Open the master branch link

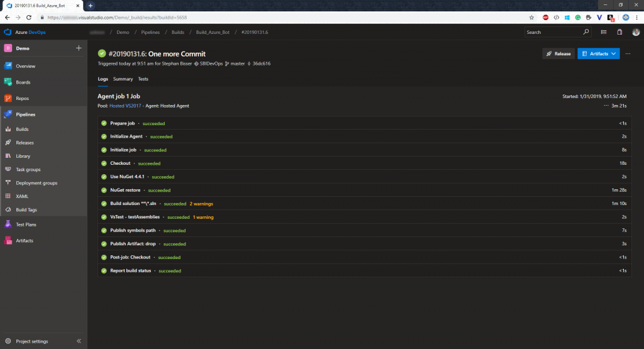[237, 64]
